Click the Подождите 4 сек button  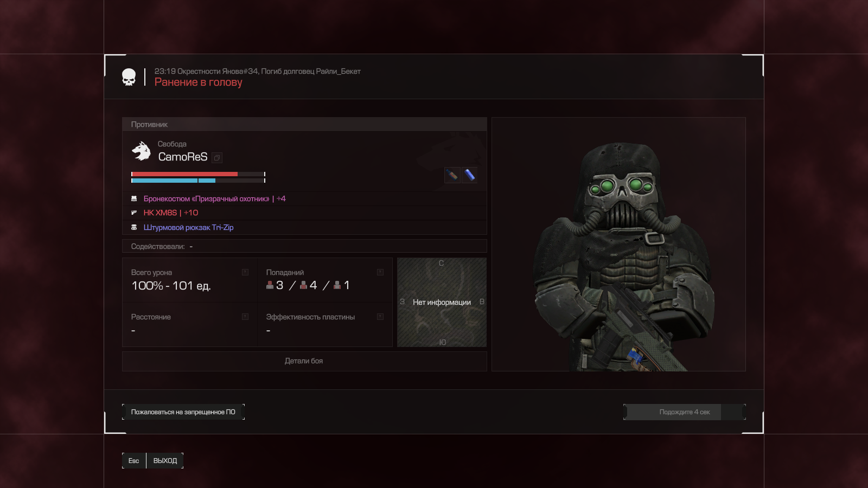click(685, 412)
